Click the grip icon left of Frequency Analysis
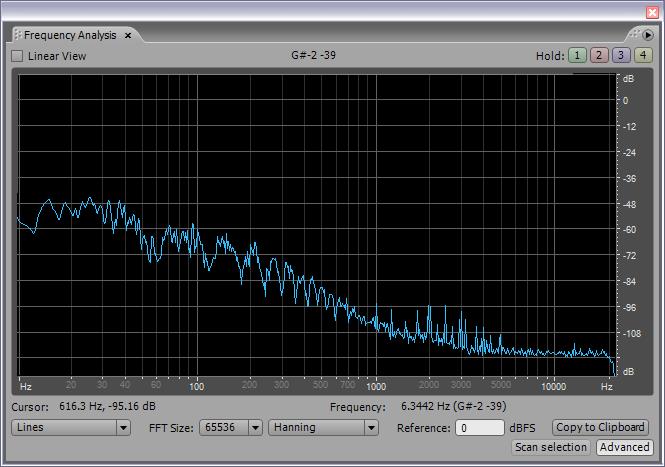 point(18,35)
